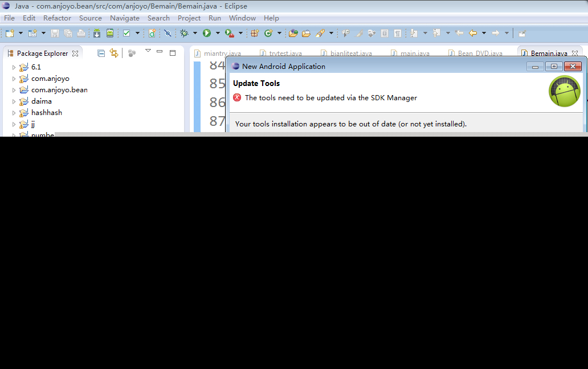The height and width of the screenshot is (369, 588).
Task: Open the External Tools dropdown arrow
Action: click(x=241, y=34)
